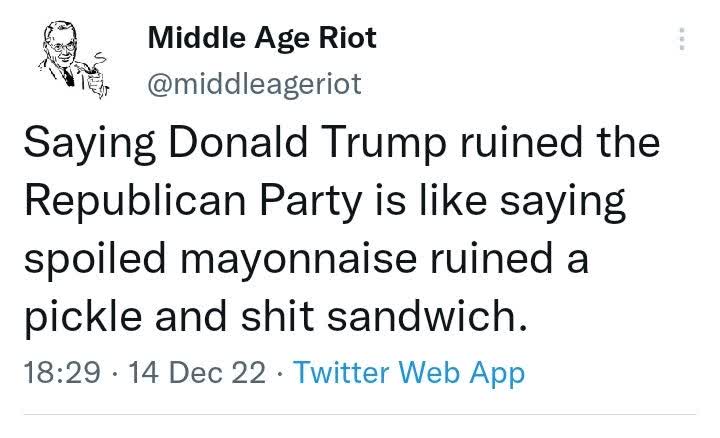The image size is (720, 438).
Task: Click the words Republican Party in tweet
Action: (193, 201)
